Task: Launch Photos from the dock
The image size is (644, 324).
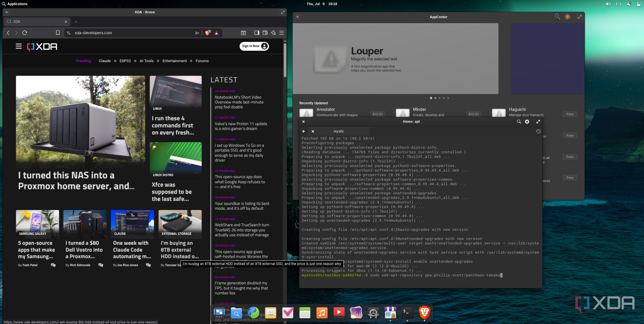Action: coord(356,313)
